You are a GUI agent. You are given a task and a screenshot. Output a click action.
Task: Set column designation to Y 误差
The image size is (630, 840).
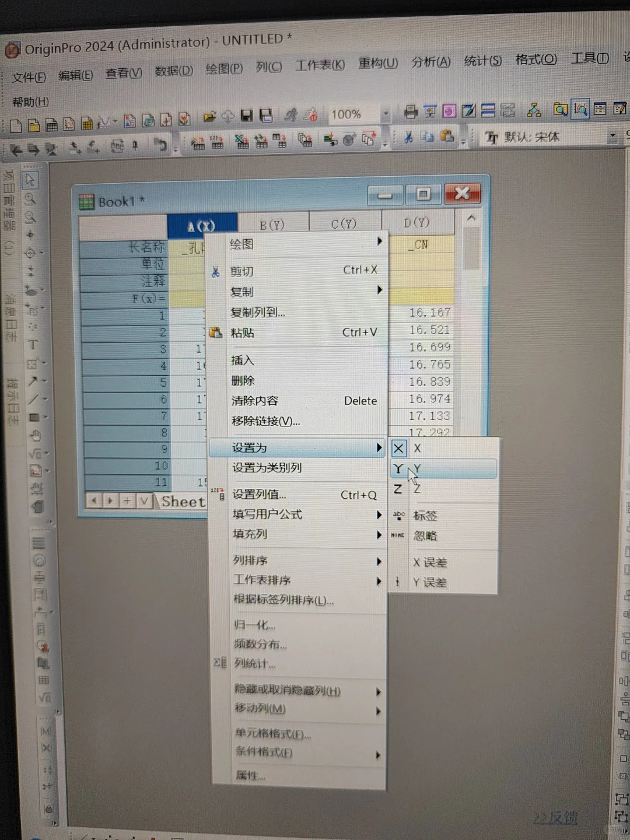pos(443,582)
